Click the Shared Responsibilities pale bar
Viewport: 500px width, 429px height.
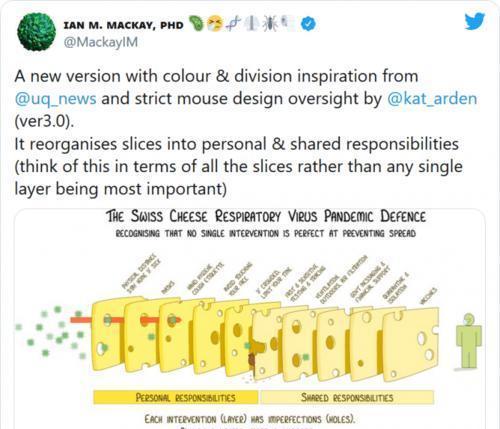pyautogui.click(x=347, y=397)
